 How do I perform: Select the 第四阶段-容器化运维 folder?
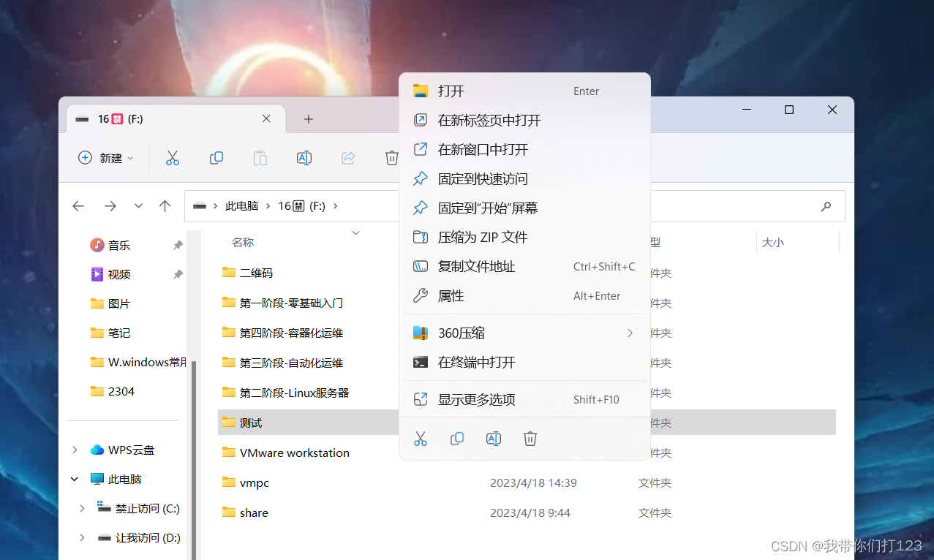point(291,333)
